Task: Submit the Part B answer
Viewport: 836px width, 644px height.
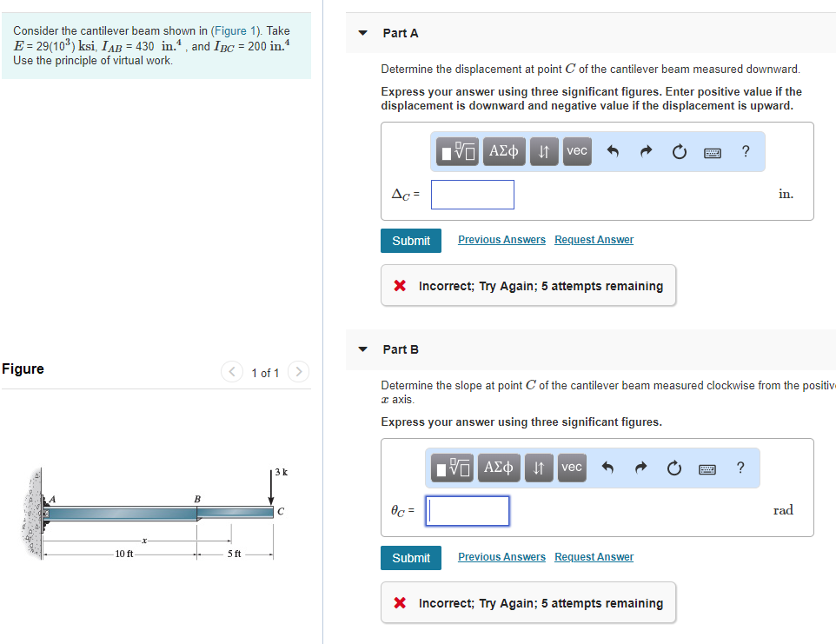Action: [x=410, y=558]
